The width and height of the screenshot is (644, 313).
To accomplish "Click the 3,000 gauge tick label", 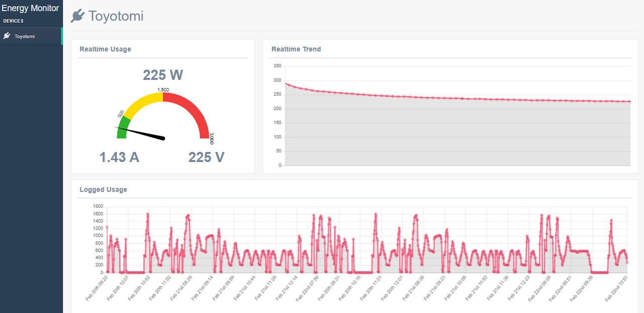I will (212, 138).
